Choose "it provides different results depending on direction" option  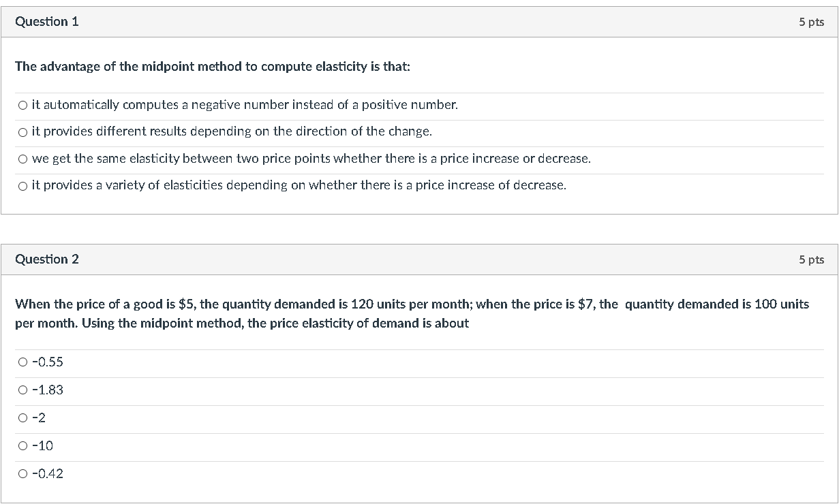pos(22,131)
